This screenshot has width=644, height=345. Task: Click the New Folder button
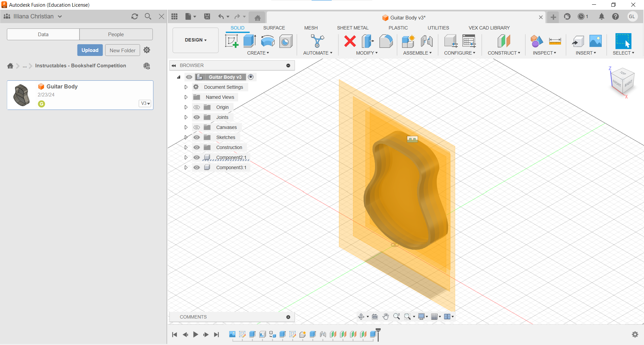[122, 50]
